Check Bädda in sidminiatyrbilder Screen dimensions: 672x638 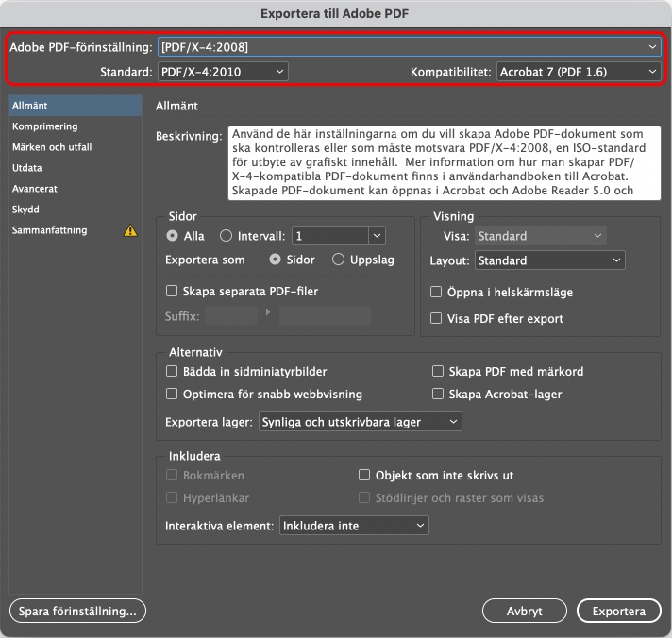pos(172,372)
